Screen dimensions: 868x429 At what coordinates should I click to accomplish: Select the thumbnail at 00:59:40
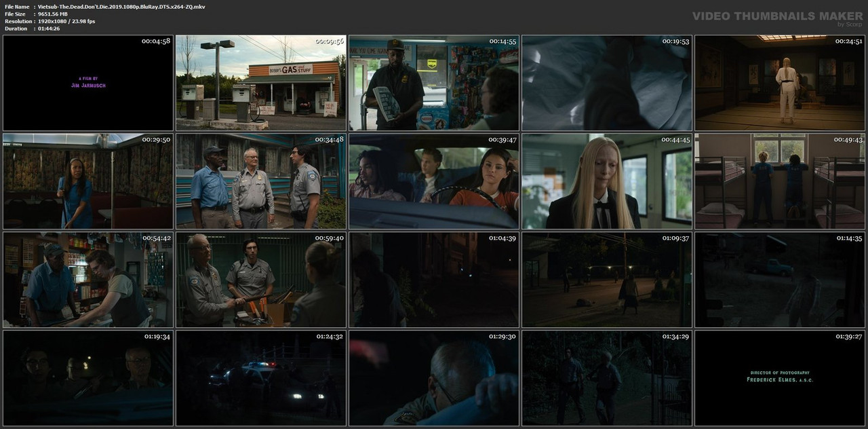261,280
